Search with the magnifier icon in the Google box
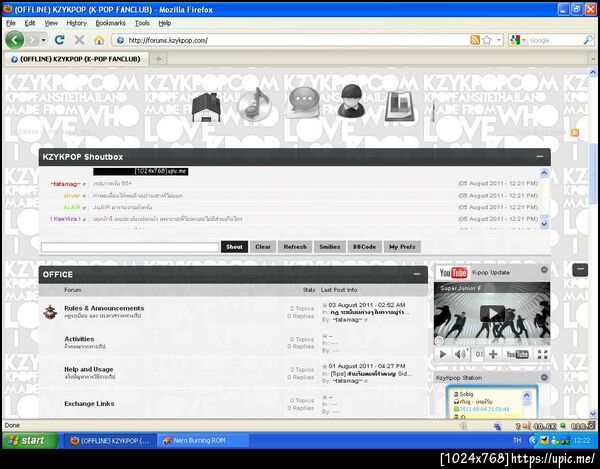This screenshot has height=469, width=600. (588, 40)
